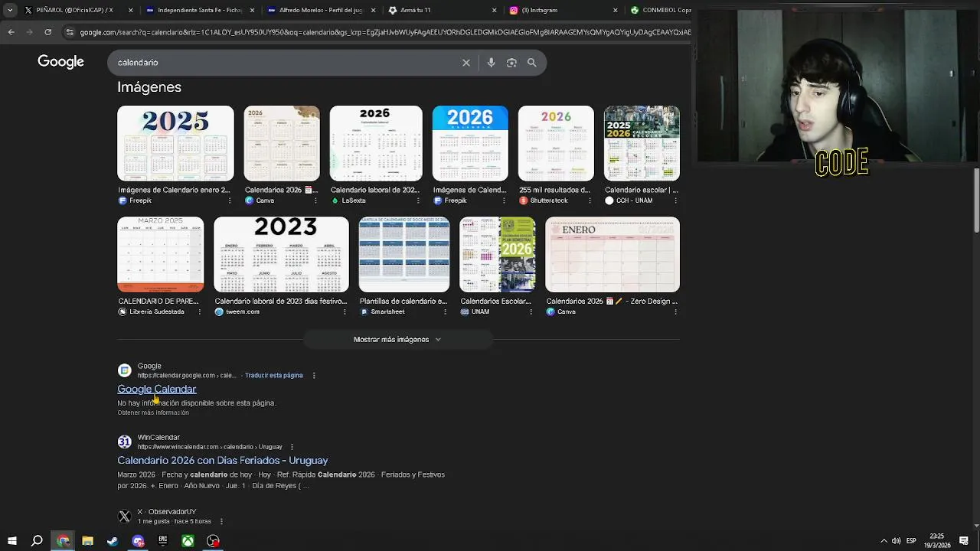Open the Windows Start menu
The height and width of the screenshot is (551, 980).
[x=11, y=541]
